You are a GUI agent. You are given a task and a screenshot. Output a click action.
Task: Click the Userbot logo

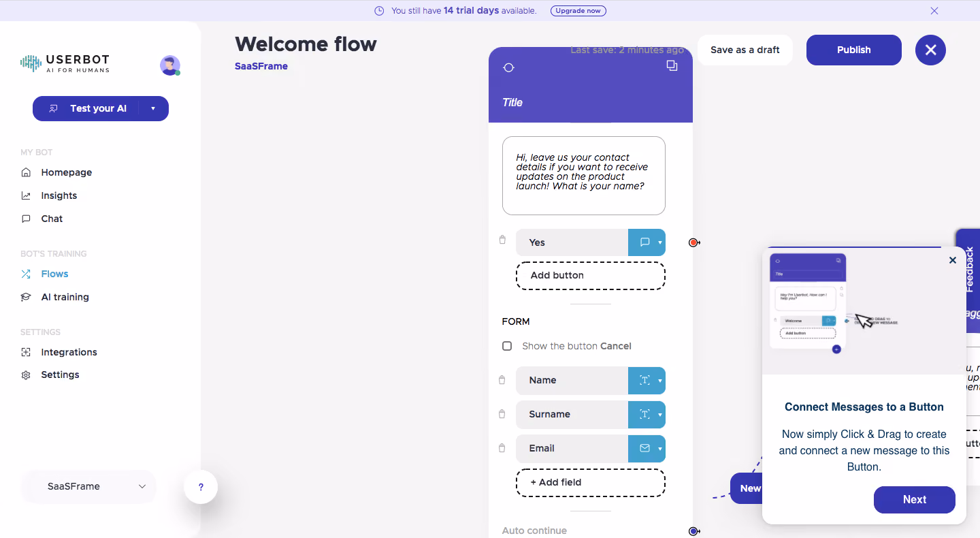pos(65,63)
